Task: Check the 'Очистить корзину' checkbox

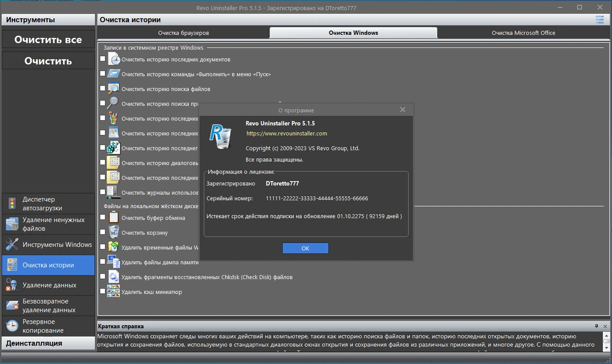Action: point(103,232)
